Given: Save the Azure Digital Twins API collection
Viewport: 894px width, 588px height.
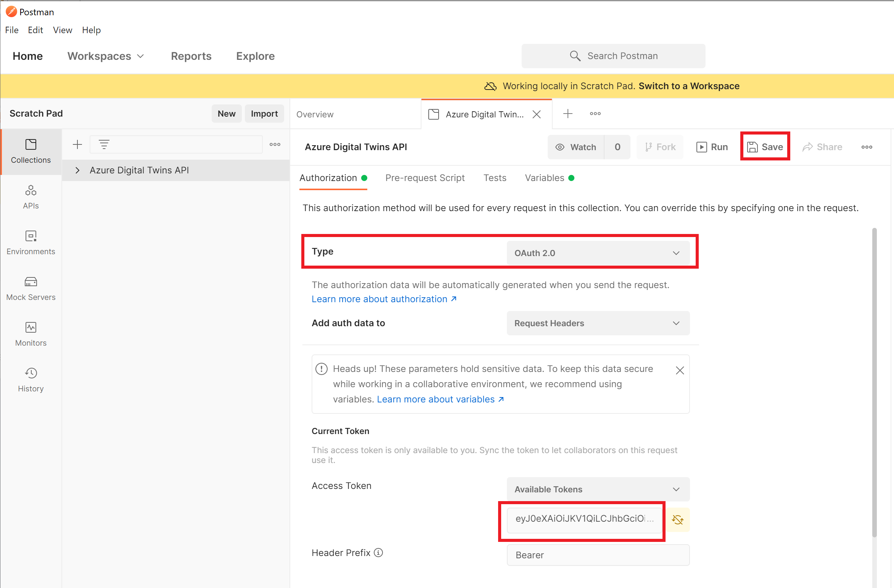Looking at the screenshot, I should click(x=764, y=146).
